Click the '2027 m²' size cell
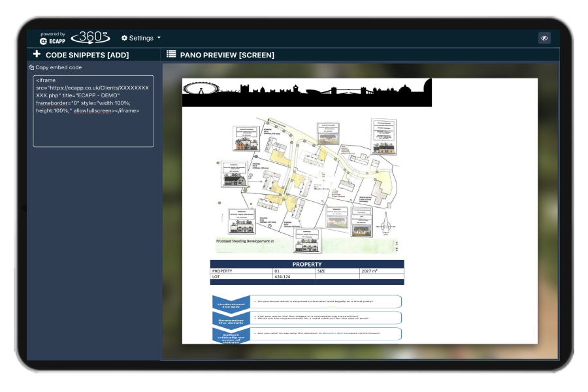The width and height of the screenshot is (588, 392). (382, 271)
